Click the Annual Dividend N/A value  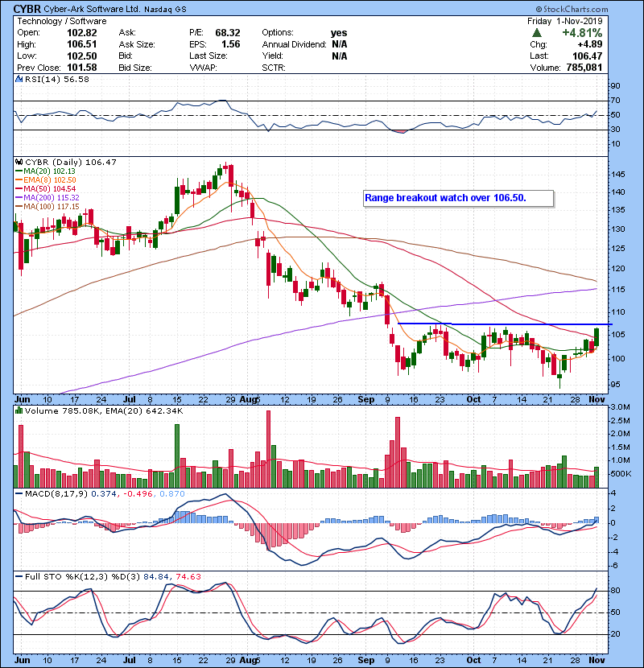tap(339, 44)
